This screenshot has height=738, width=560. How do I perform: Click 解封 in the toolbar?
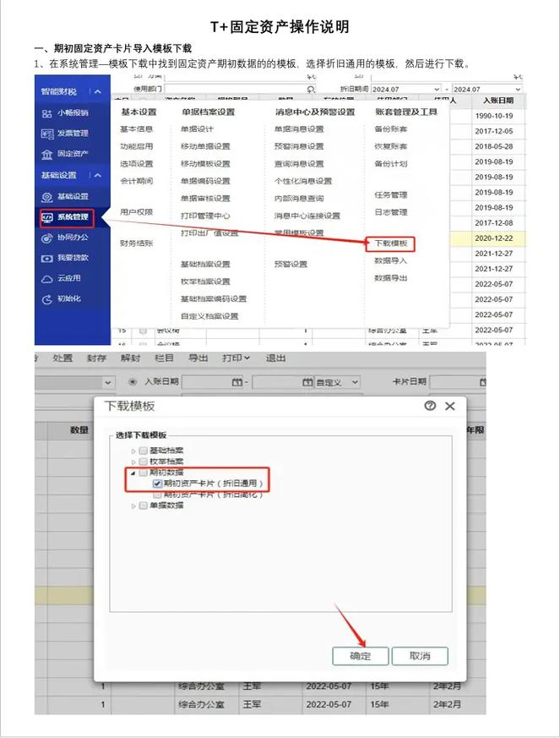(130, 358)
